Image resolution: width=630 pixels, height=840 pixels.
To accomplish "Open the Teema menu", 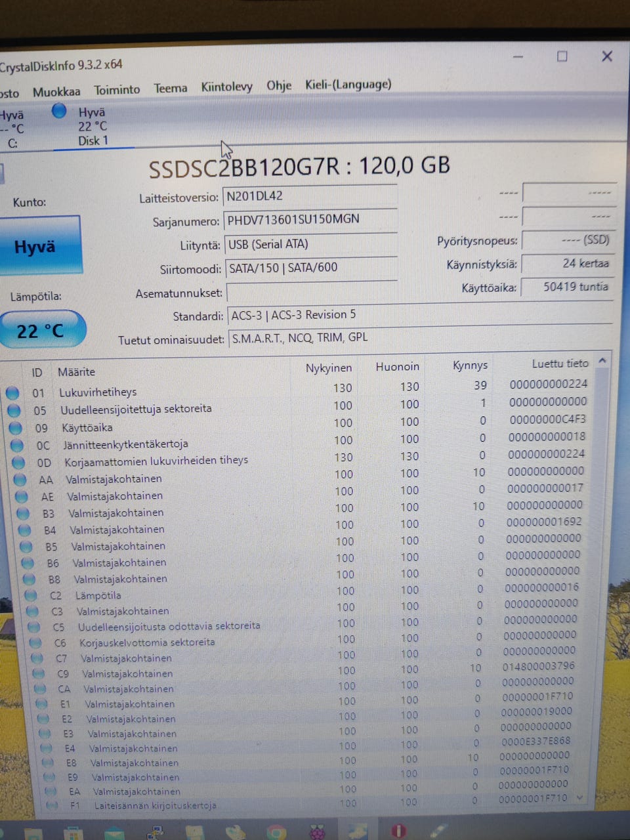I will coord(171,88).
